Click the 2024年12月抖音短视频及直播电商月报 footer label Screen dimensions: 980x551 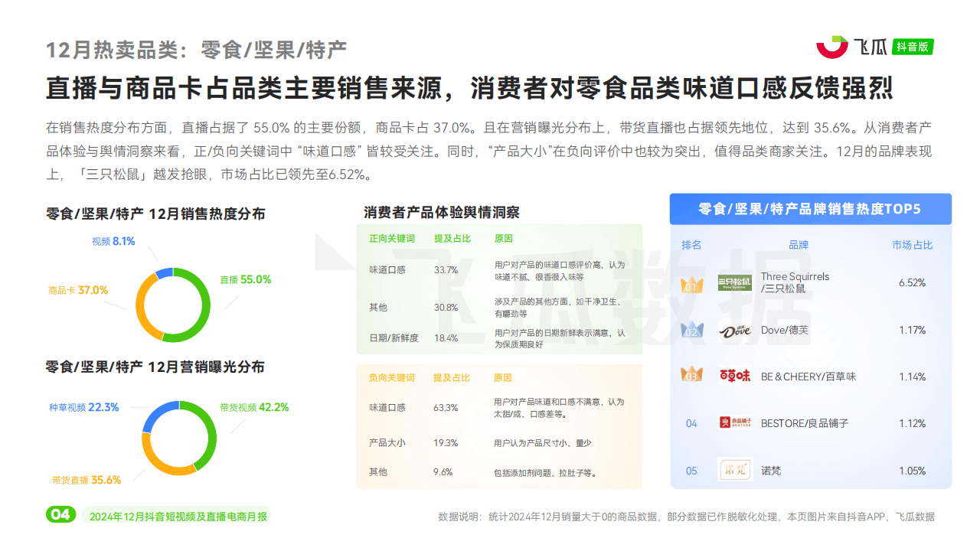[x=178, y=517]
